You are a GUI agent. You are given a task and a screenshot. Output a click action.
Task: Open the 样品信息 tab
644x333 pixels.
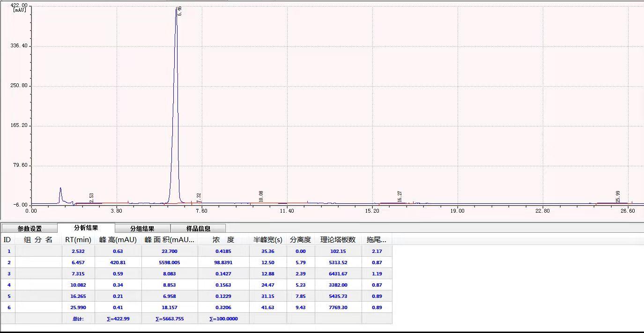tap(198, 229)
